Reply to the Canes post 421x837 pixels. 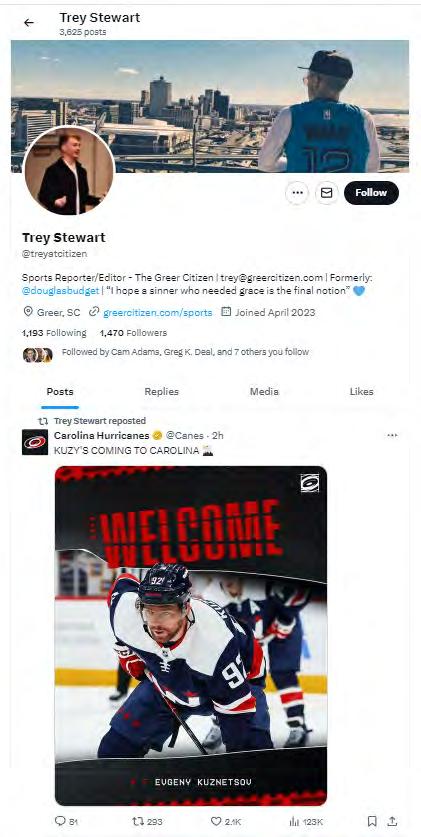pos(66,822)
